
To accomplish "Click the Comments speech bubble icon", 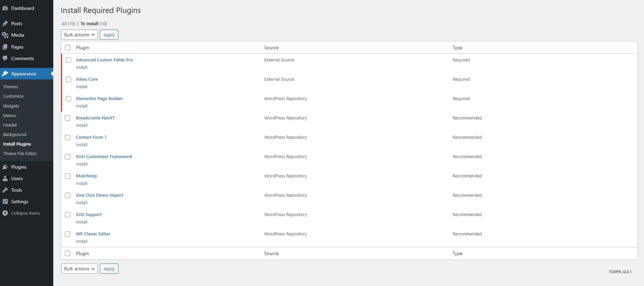I will point(5,58).
